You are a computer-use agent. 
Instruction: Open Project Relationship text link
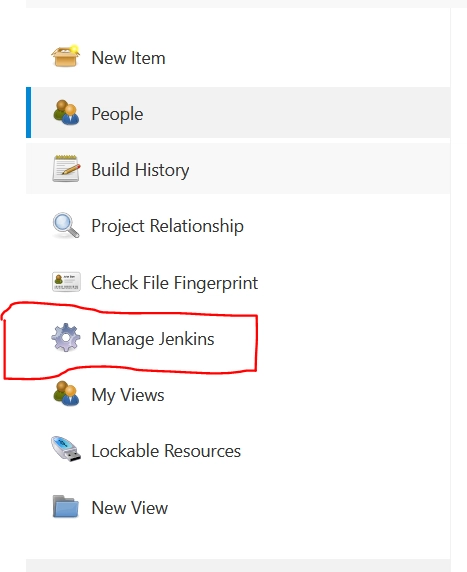coord(167,226)
